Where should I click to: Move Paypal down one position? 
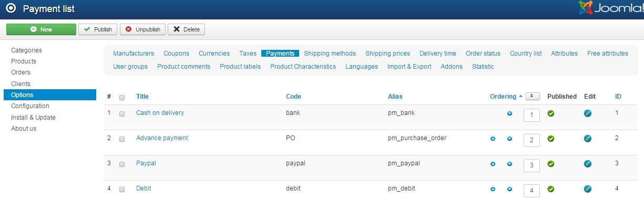coord(509,164)
